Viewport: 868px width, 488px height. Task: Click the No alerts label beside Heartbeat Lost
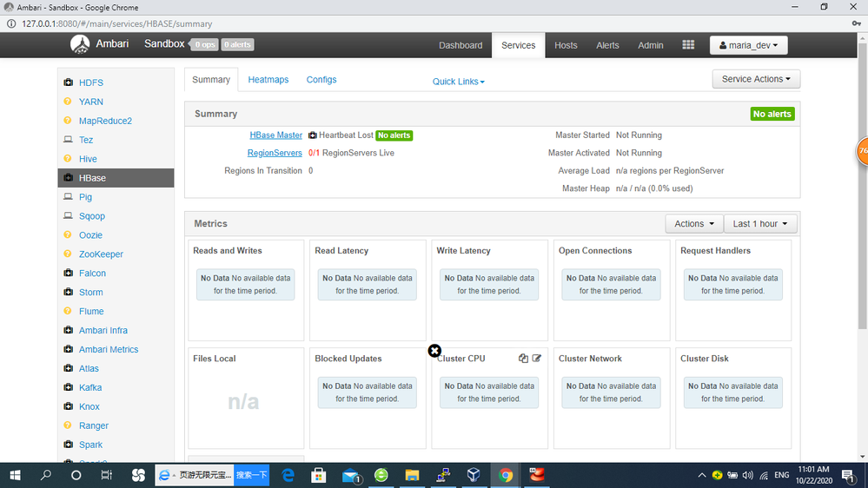[394, 135]
